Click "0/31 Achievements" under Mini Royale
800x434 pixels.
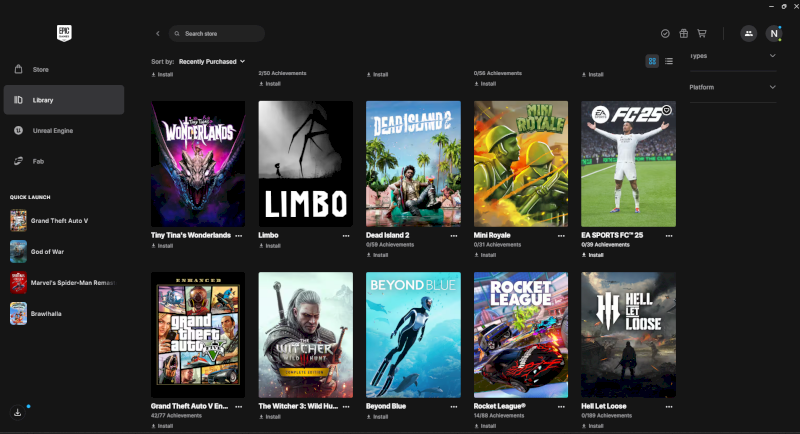click(x=497, y=245)
